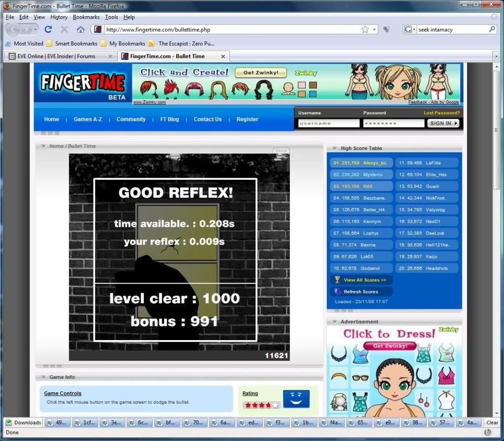The image size is (504, 441).
Task: Collapse the Game Info section
Action: click(43, 377)
